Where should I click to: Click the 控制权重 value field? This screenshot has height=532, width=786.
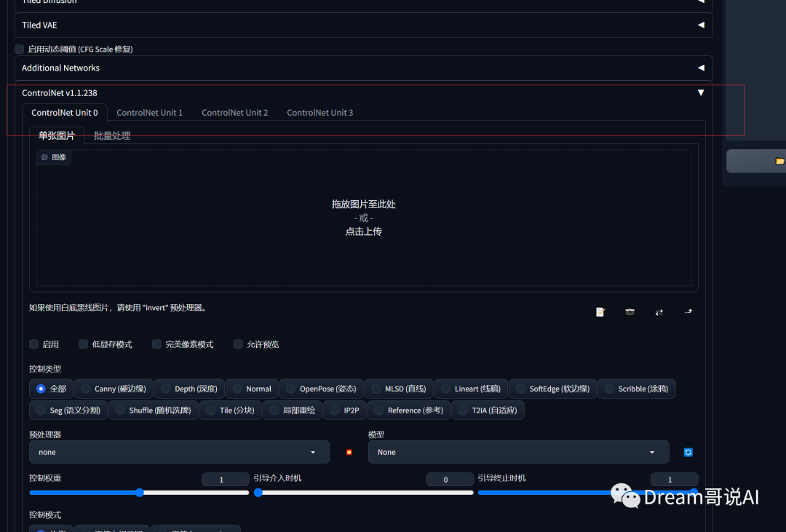[225, 480]
